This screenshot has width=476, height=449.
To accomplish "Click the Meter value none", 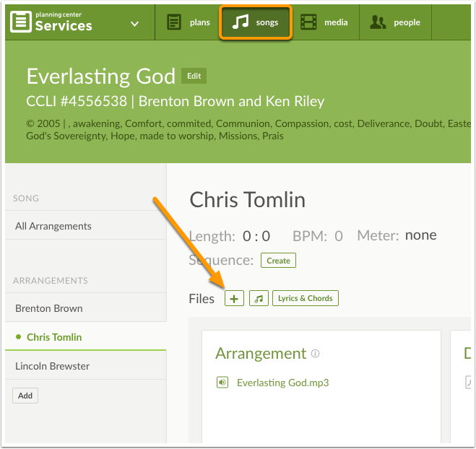I will click(421, 235).
